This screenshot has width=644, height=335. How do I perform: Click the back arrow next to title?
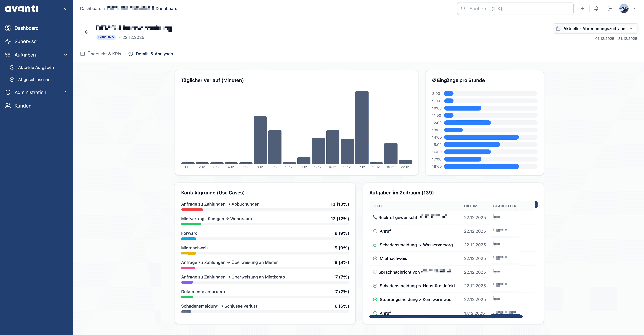[87, 32]
